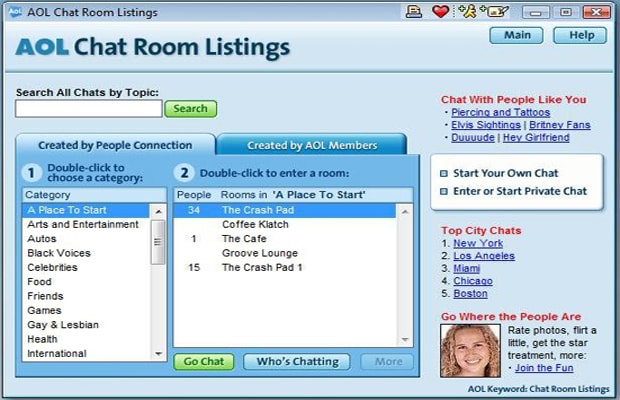Viewport: 620px width, 400px height.
Task: Click the red heart favorites icon
Action: (440, 12)
